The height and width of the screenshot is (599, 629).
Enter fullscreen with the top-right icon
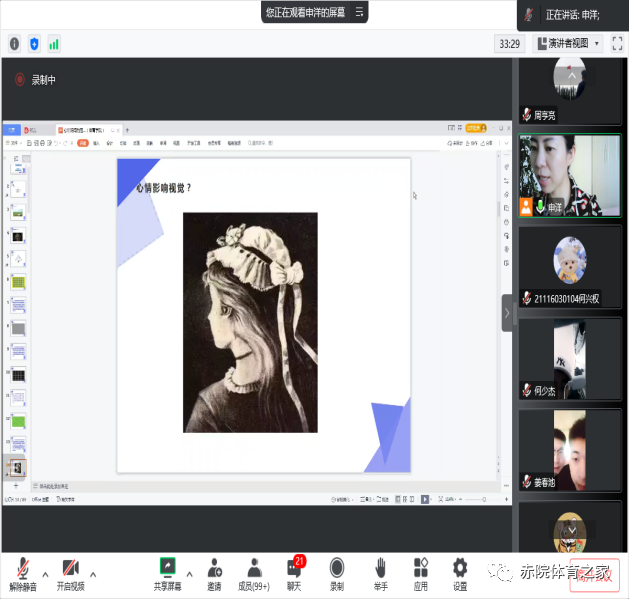pos(617,44)
